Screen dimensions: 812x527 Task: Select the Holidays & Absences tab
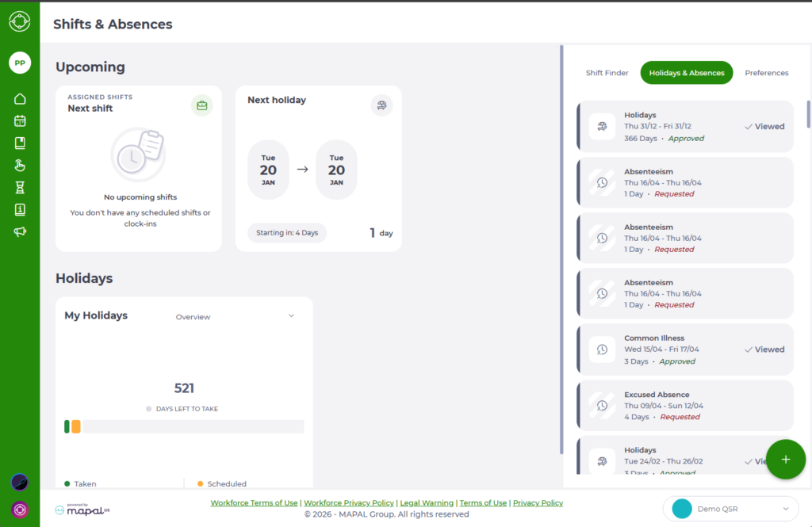(x=686, y=73)
